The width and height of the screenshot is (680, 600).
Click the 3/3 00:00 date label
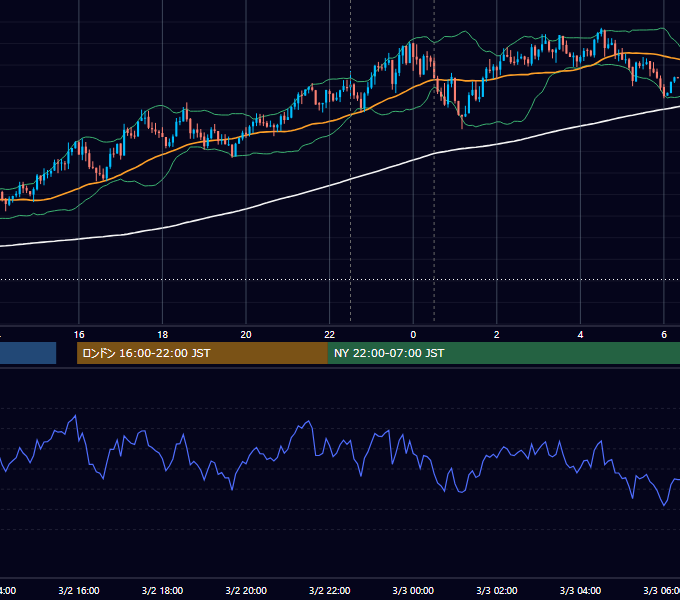[413, 591]
